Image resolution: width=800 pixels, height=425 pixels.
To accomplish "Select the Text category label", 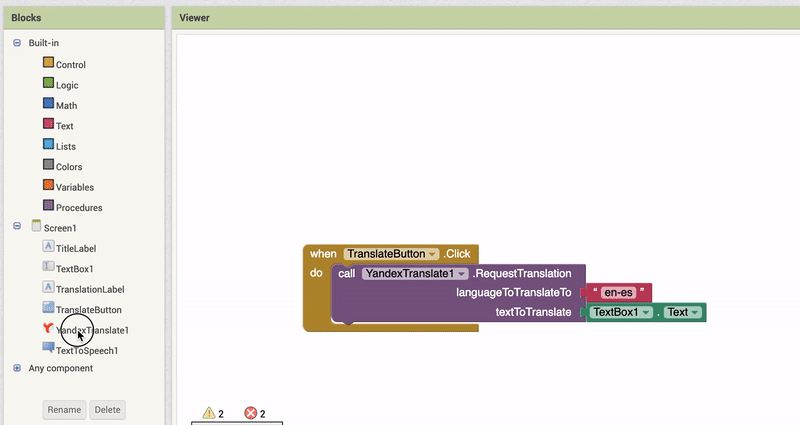I will (64, 126).
